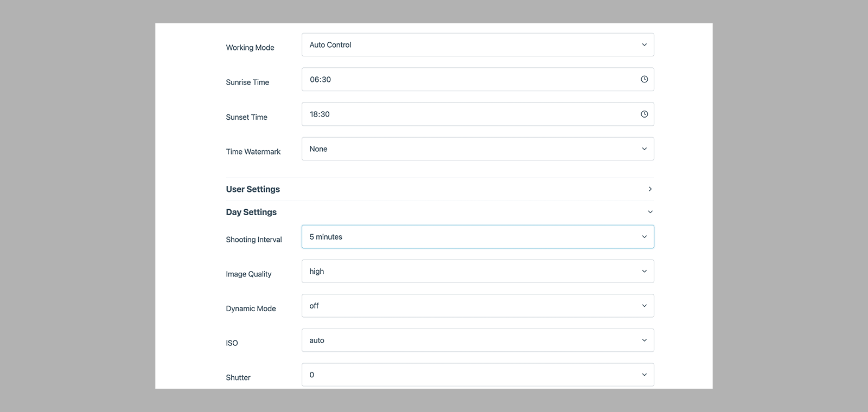868x412 pixels.
Task: Click into the Sunrise Time 06:30 field
Action: (x=467, y=80)
